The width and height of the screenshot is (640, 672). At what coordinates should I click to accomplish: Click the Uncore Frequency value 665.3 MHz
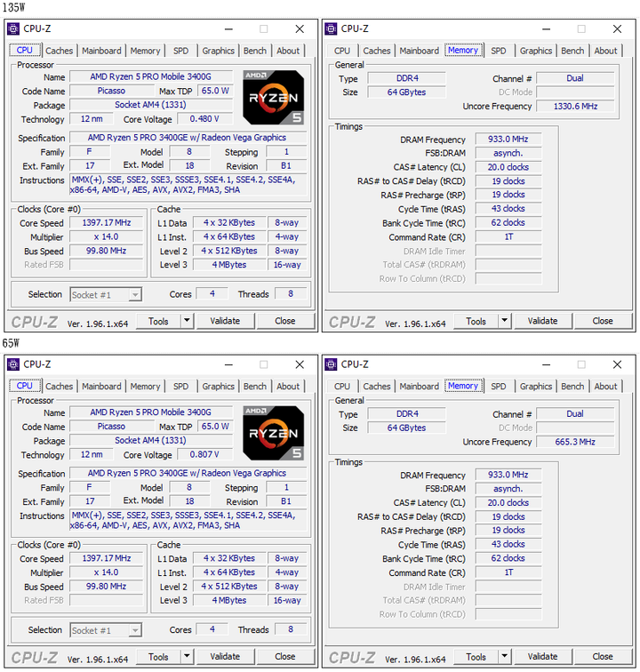(x=575, y=442)
